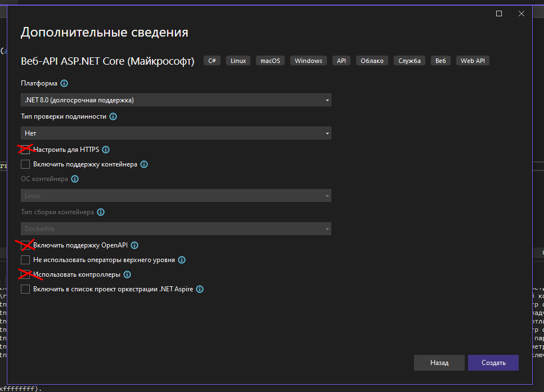Click info icon next to ОС контейнера
The width and height of the screenshot is (544, 392).
[x=75, y=179]
